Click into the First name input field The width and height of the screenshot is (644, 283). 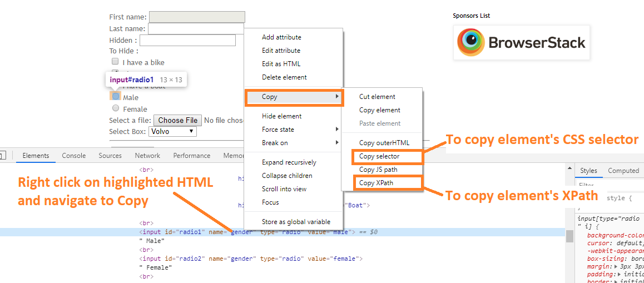(x=197, y=17)
